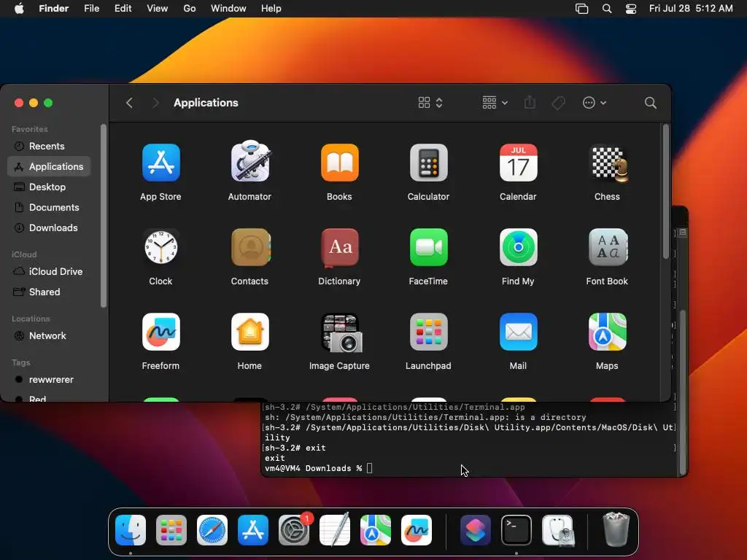This screenshot has height=560, width=747.
Task: Open the Finder menu in menu bar
Action: pyautogui.click(x=53, y=9)
